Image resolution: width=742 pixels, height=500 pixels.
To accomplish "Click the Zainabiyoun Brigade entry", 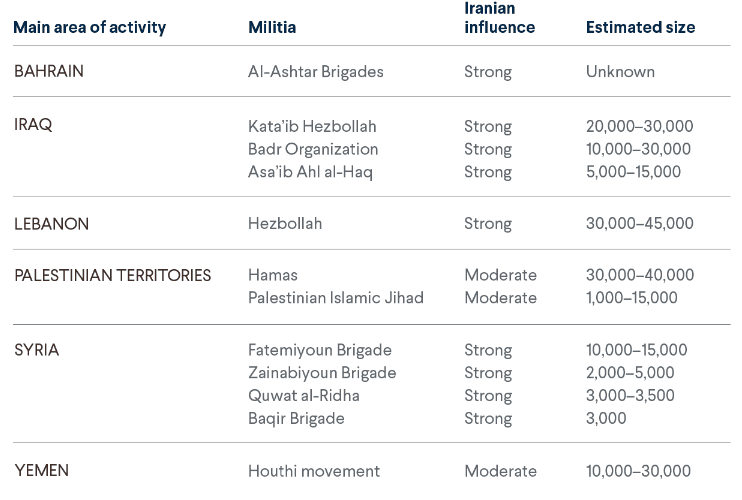I will tap(322, 373).
